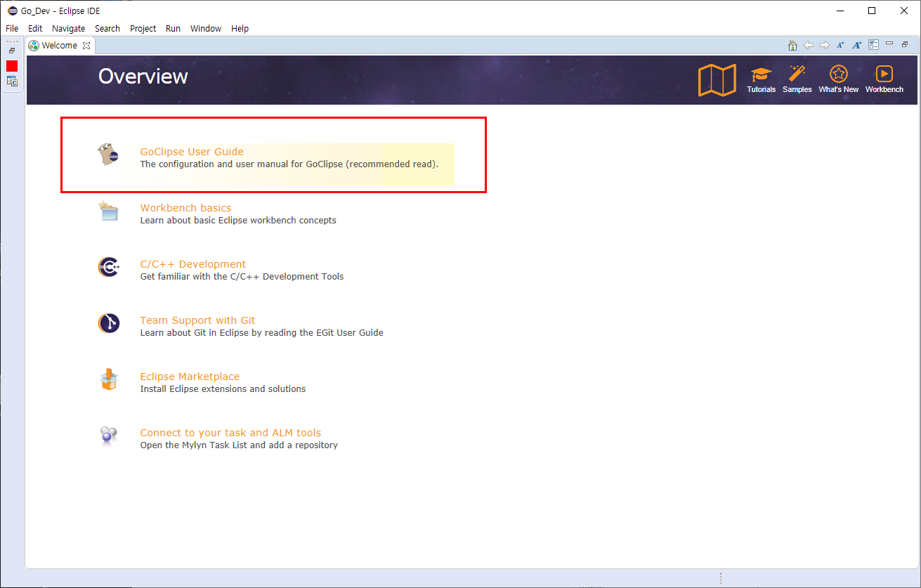The height and width of the screenshot is (588, 921).
Task: Open the File menu
Action: pyautogui.click(x=12, y=29)
